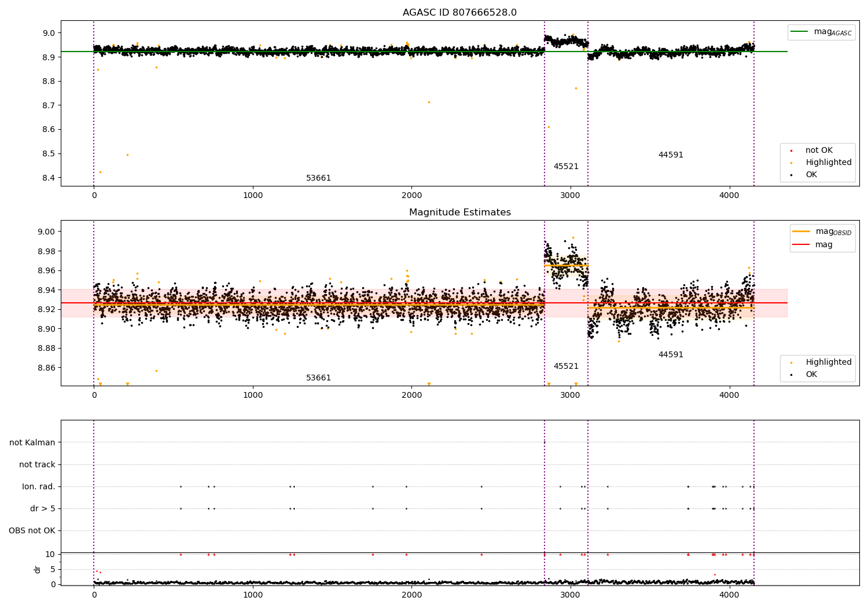
Task: Click the 9.00 y-axis tick label
Action: pos(47,232)
